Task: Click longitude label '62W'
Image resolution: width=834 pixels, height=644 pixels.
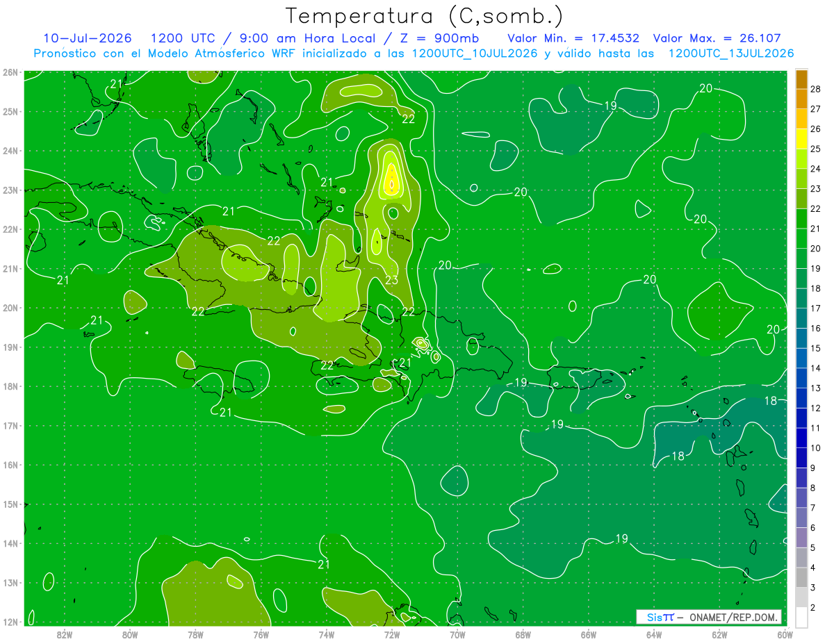Action: point(719,634)
